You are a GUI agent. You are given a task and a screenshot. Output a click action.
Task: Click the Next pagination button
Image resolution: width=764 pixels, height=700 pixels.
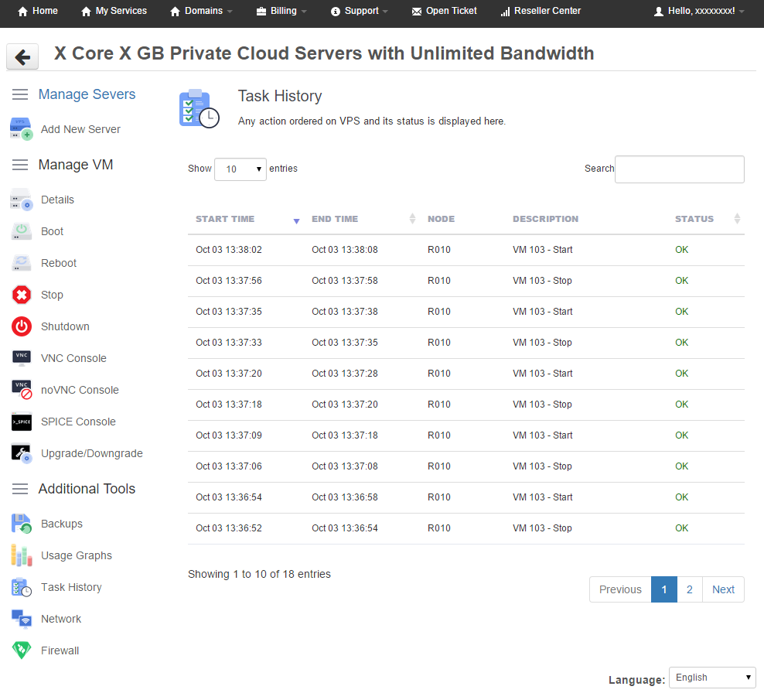(x=723, y=589)
